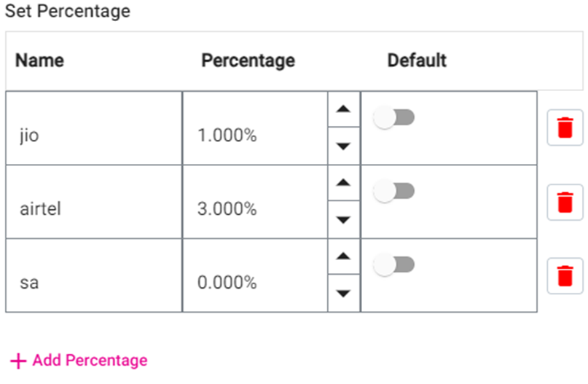Click the 0.000% percentage field

click(255, 283)
